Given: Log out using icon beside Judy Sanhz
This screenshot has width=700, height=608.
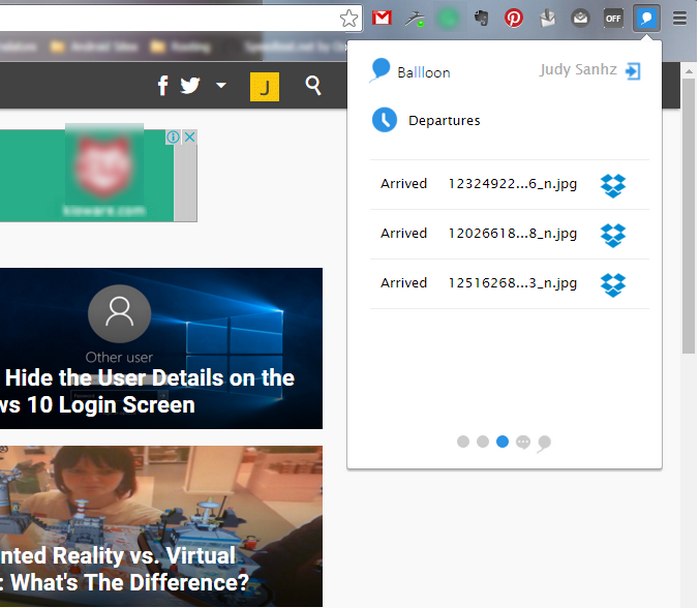Looking at the screenshot, I should coord(632,71).
